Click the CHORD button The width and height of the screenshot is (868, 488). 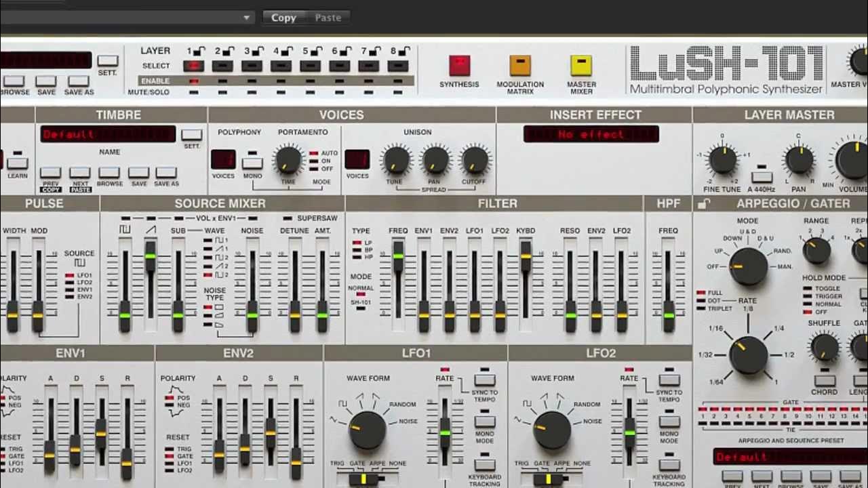[824, 380]
